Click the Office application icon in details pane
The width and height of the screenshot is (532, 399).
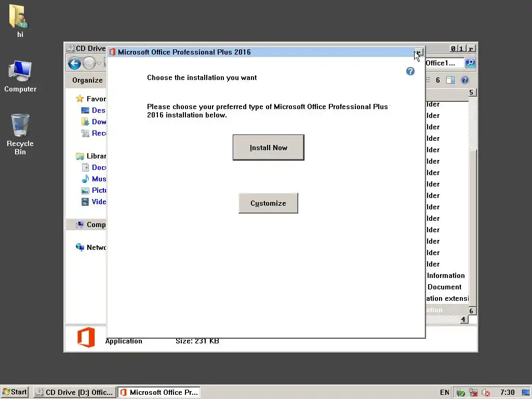coord(86,337)
